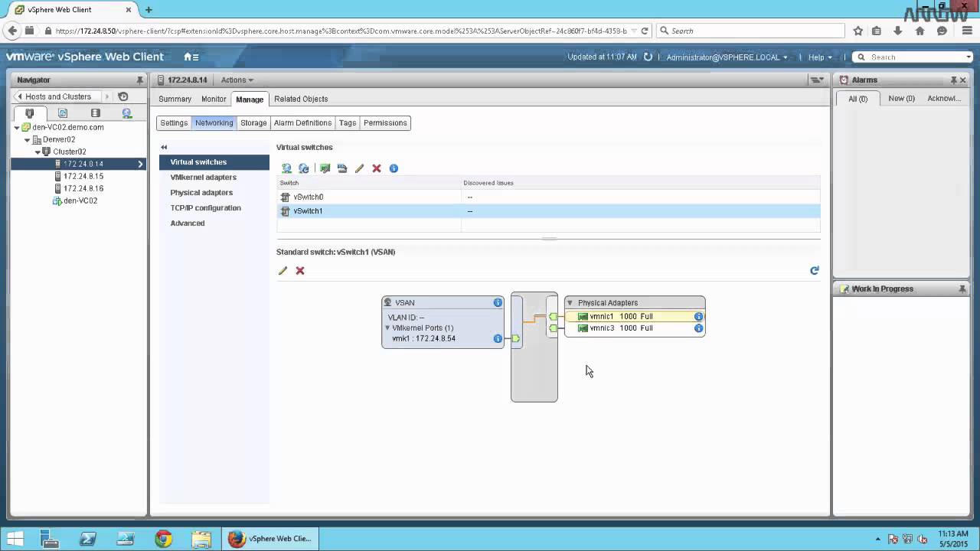Open info for the vmnic3 adapter
Image resolution: width=980 pixels, height=551 pixels.
click(698, 328)
